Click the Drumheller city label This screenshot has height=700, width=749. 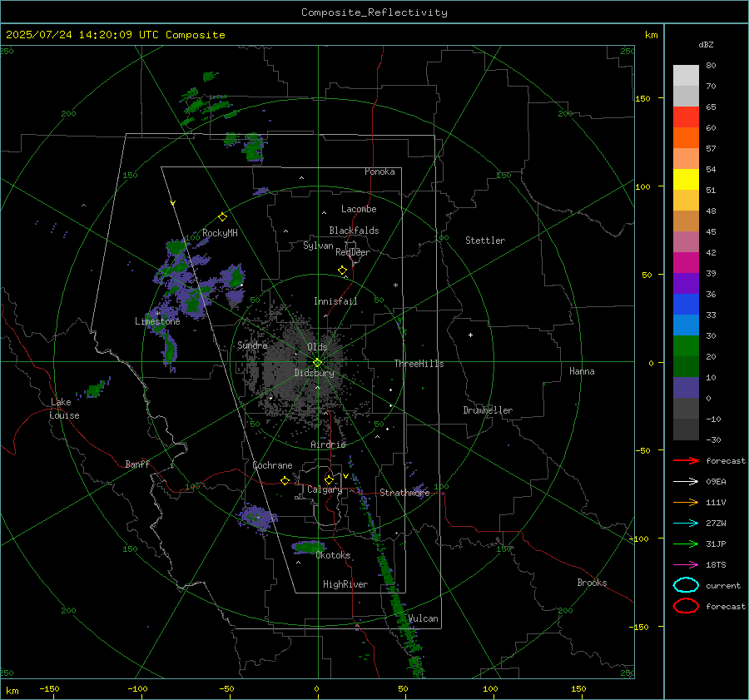click(x=488, y=410)
